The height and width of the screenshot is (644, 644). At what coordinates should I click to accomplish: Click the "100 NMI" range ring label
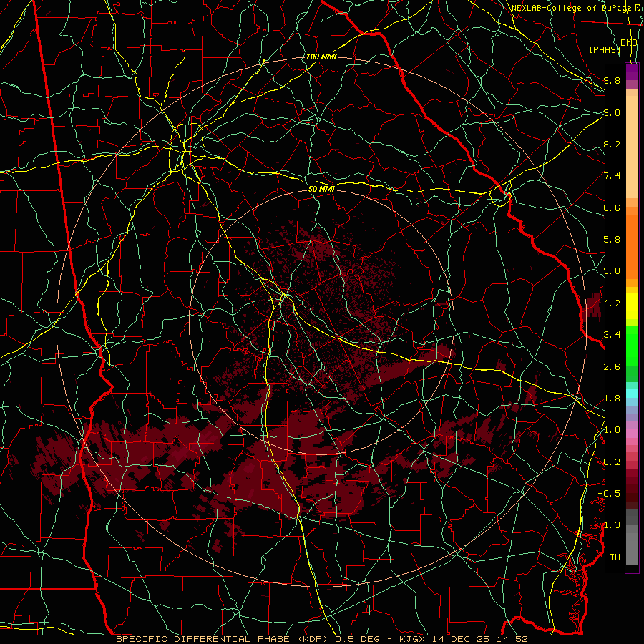[321, 57]
